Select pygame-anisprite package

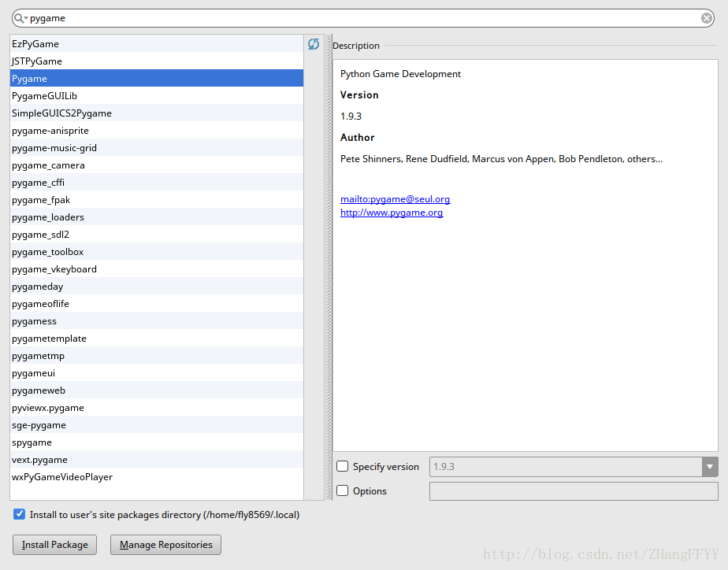click(x=157, y=131)
